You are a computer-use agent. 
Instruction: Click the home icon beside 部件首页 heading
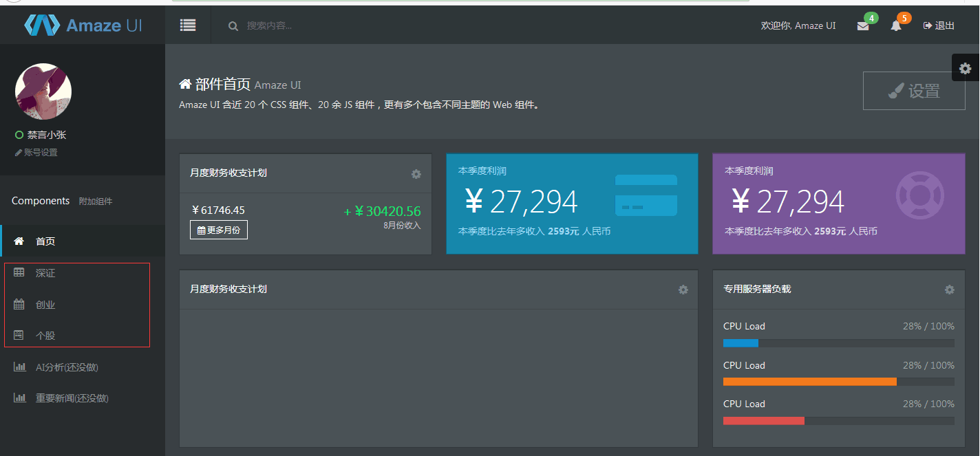[x=185, y=84]
